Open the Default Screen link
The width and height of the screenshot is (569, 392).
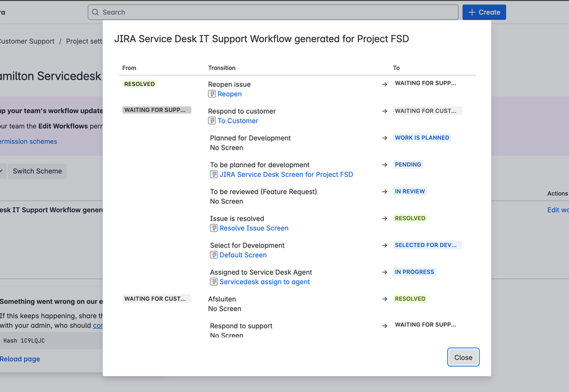point(243,255)
